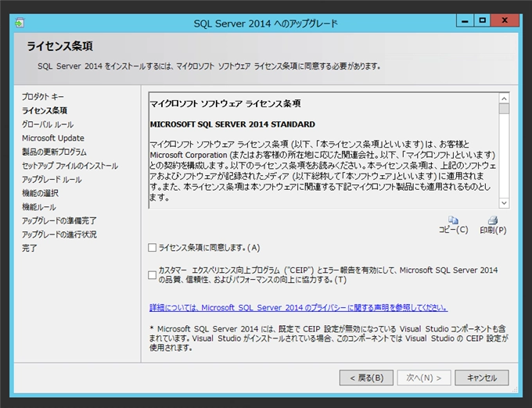This screenshot has height=408, width=532.
Task: Click the license text scrollbar up arrow
Action: pyautogui.click(x=504, y=98)
